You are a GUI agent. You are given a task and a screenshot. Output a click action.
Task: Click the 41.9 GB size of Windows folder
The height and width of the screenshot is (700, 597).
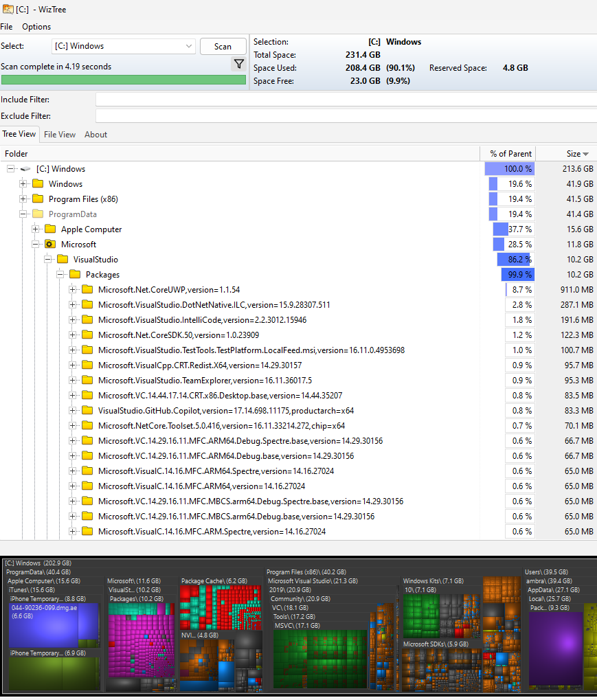pyautogui.click(x=580, y=184)
